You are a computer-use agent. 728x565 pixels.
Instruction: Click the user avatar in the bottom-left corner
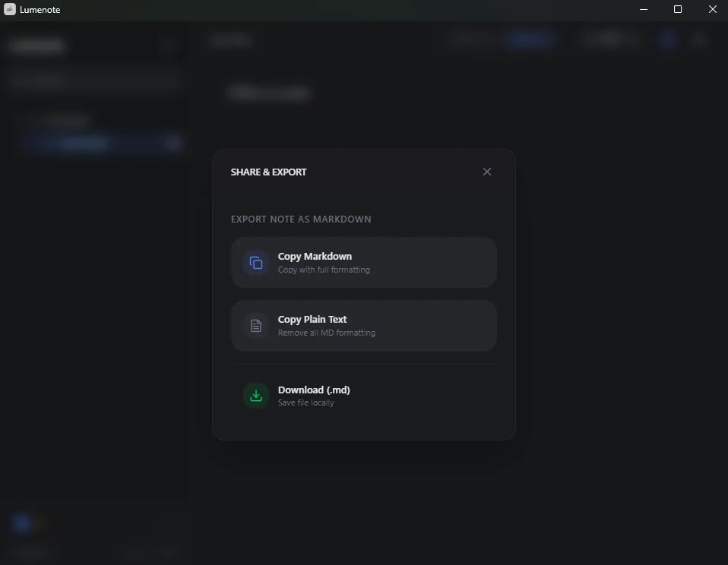(22, 522)
